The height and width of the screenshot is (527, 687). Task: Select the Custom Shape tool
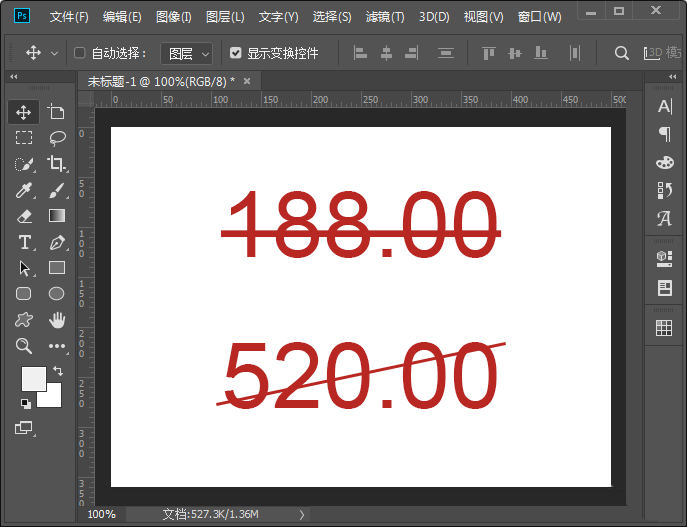coord(24,320)
